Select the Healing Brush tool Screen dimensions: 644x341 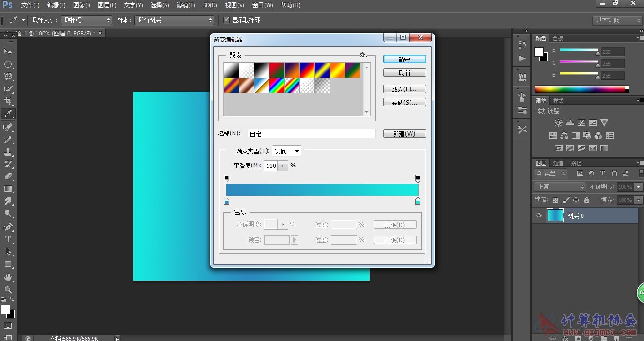[8, 127]
